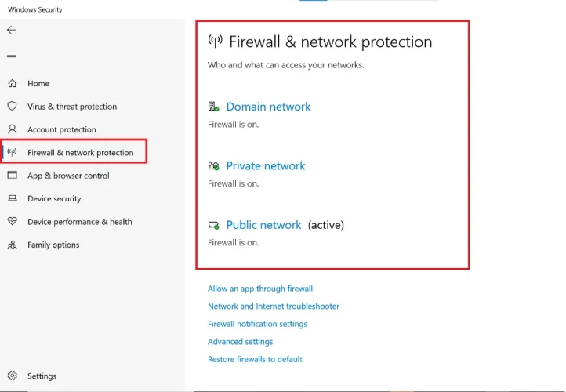
Task: Open Firewall notification settings
Action: 257,324
